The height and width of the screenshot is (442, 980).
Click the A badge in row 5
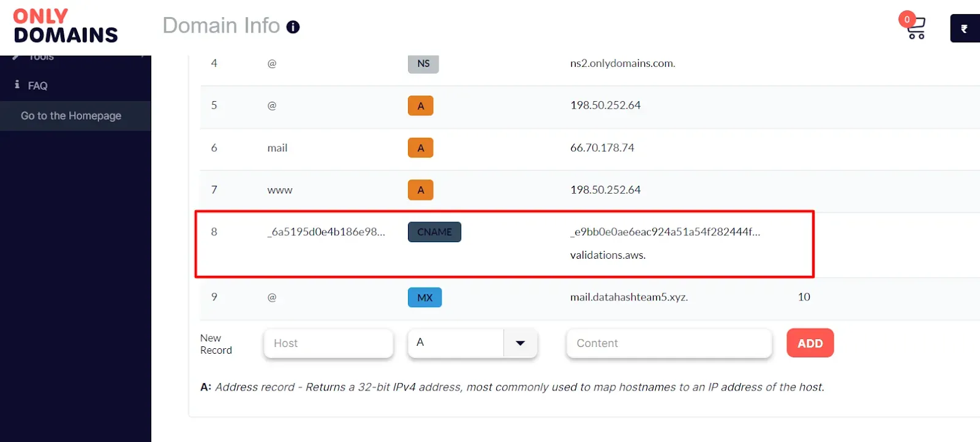click(421, 105)
